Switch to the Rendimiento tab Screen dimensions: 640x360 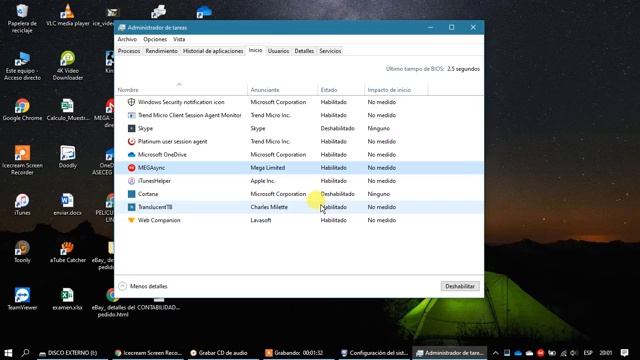coord(161,51)
